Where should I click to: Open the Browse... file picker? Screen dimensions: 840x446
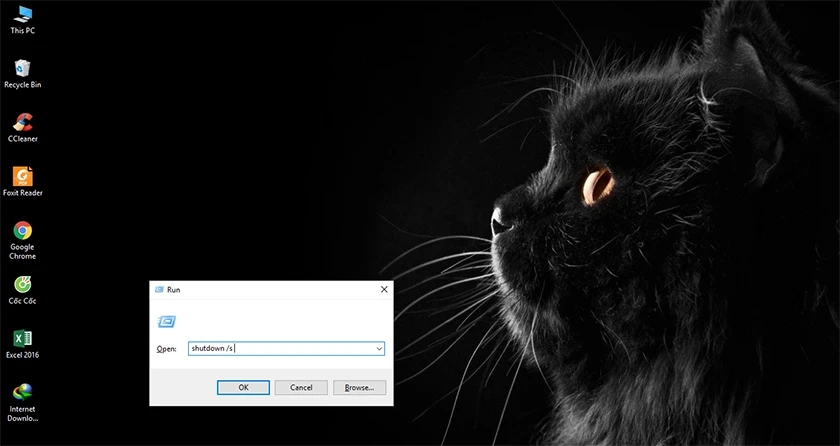359,388
